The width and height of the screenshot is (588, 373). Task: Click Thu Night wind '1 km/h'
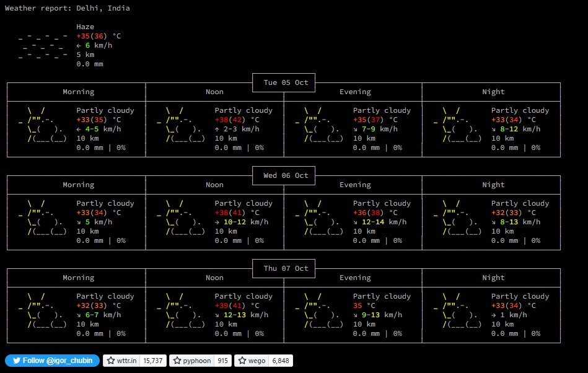click(514, 315)
